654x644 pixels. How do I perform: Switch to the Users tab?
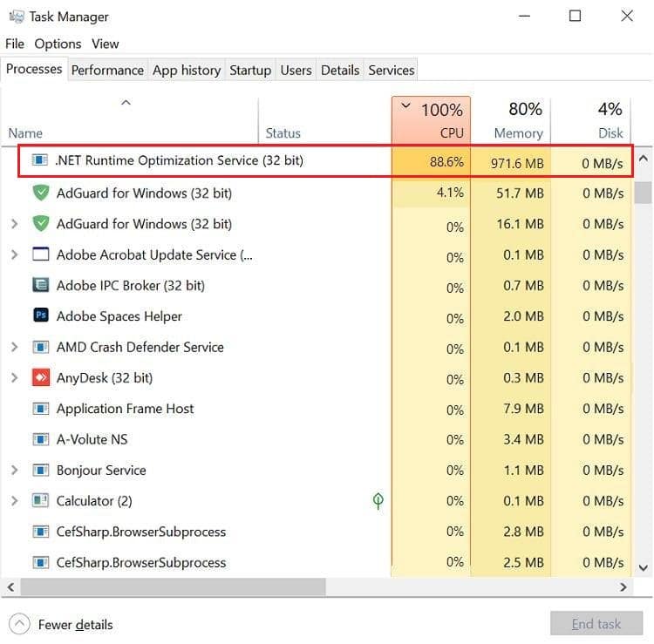point(296,70)
